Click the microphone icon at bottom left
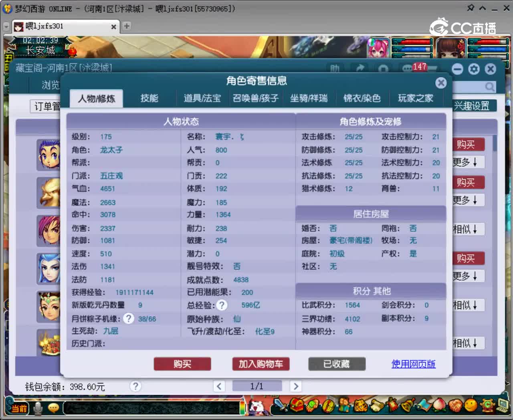The image size is (513, 420). click(38, 408)
